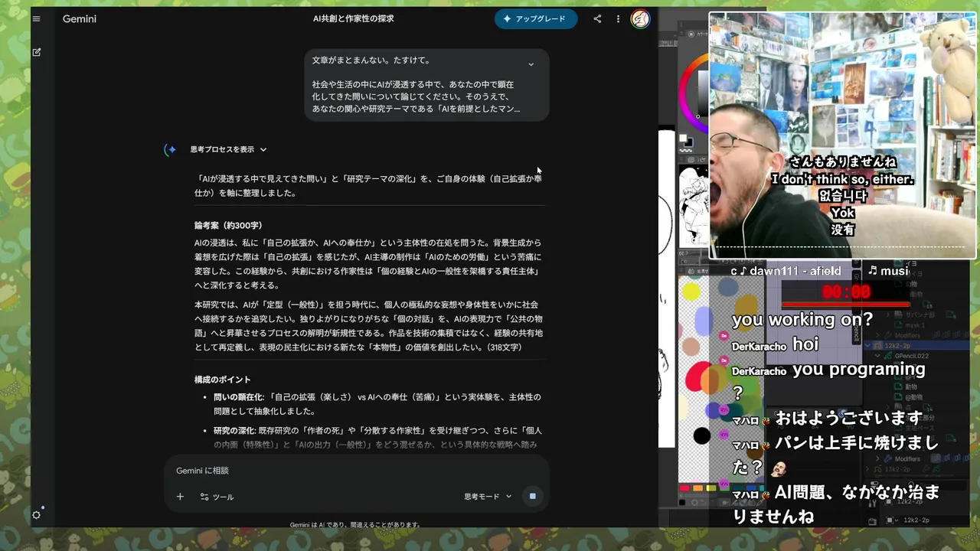Viewport: 980px width, 551px height.
Task: Select the foreground color swatch in paint app
Action: click(x=684, y=139)
